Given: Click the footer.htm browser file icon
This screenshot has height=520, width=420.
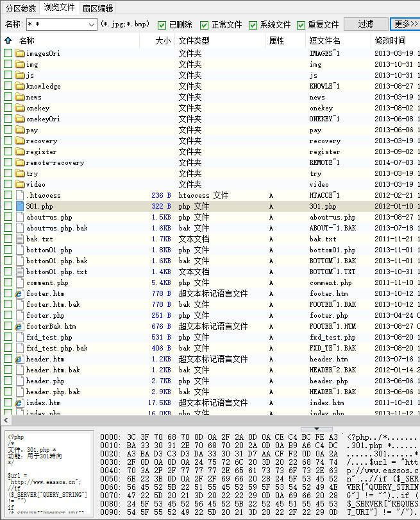Looking at the screenshot, I should 19,293.
